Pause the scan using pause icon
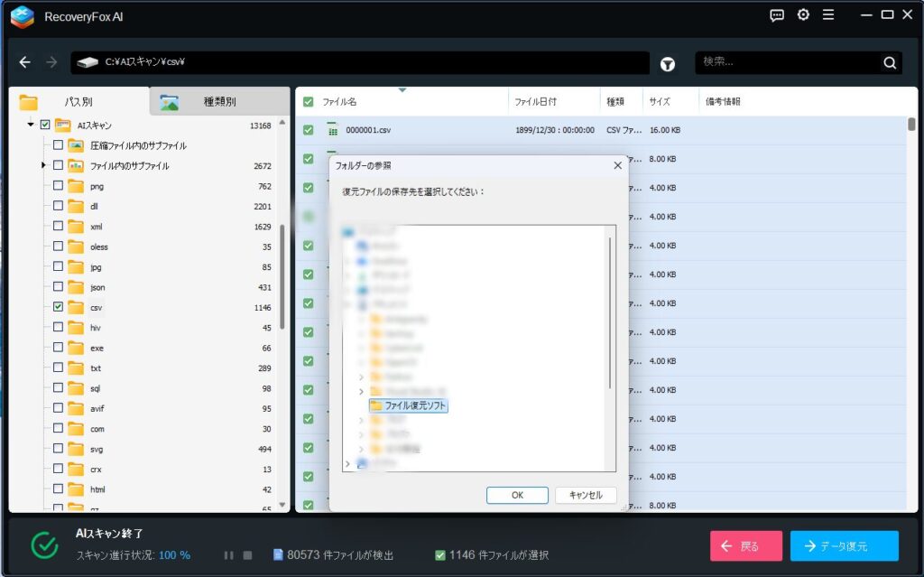The height and width of the screenshot is (577, 924). click(229, 555)
